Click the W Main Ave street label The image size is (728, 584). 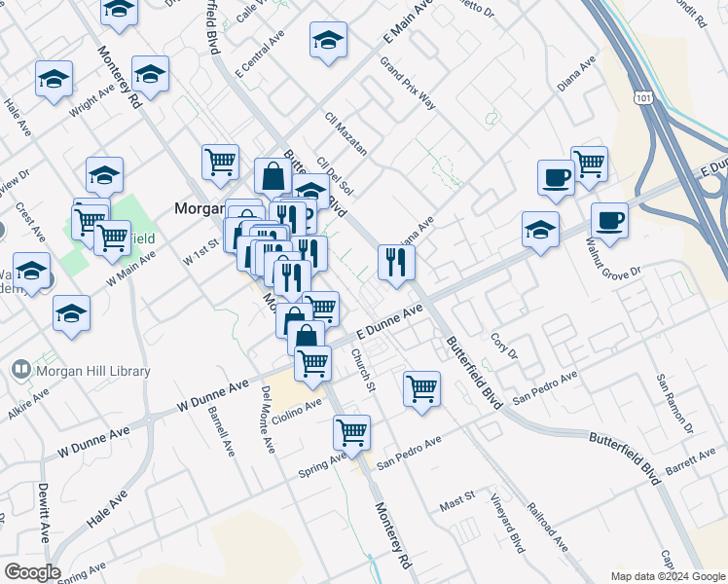click(131, 270)
